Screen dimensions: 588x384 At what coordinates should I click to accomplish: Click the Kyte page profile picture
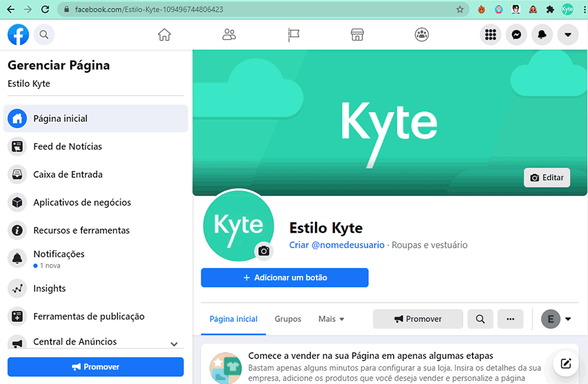pyautogui.click(x=238, y=226)
